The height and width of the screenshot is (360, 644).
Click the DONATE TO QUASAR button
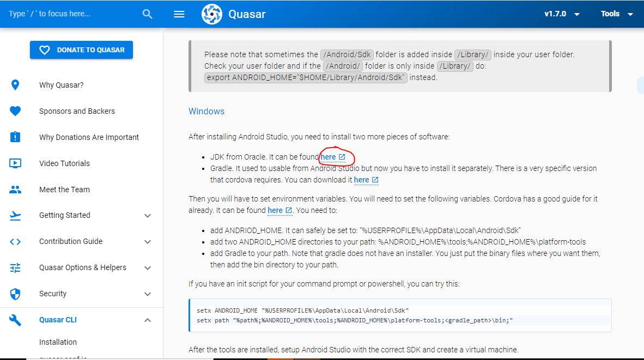81,50
